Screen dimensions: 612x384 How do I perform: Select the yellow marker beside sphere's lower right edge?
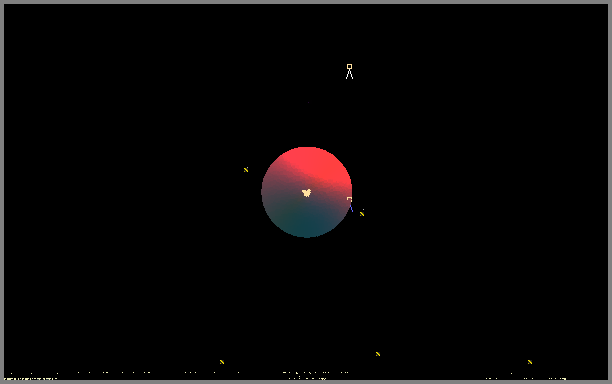click(x=362, y=213)
